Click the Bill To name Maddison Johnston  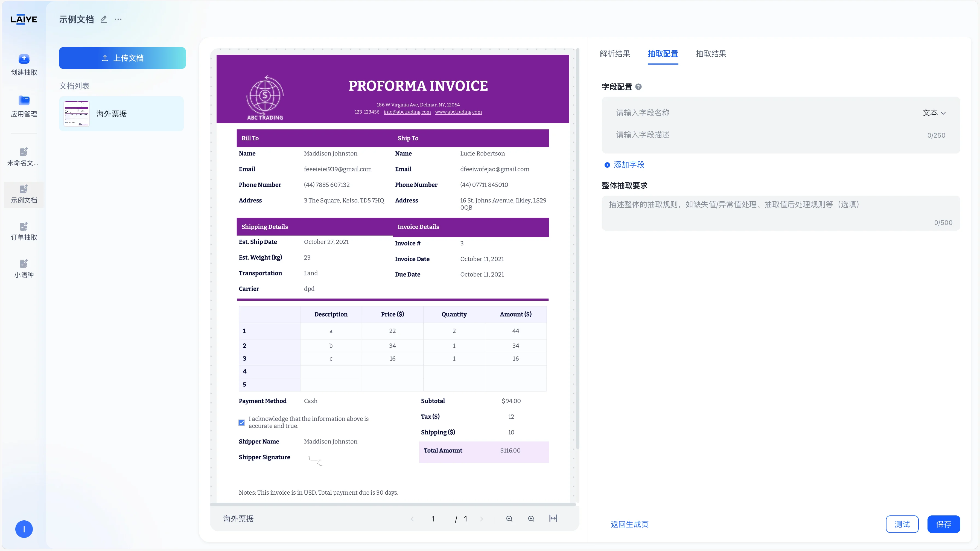331,153
